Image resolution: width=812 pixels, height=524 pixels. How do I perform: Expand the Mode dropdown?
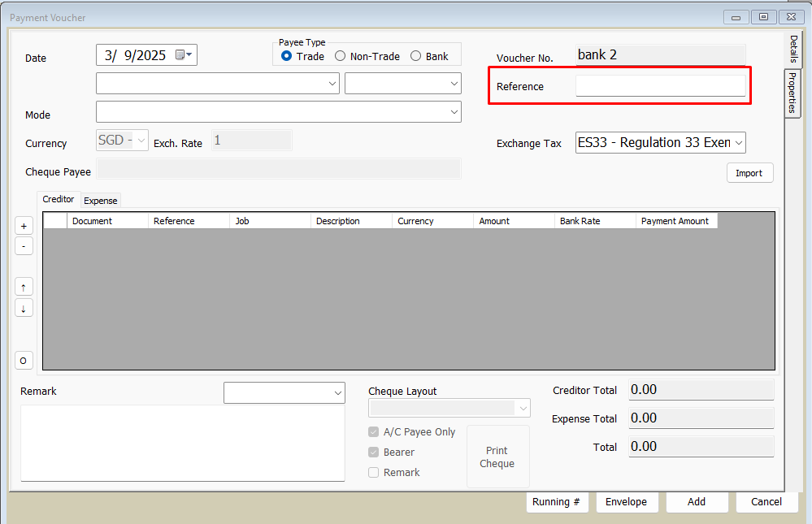coord(453,112)
